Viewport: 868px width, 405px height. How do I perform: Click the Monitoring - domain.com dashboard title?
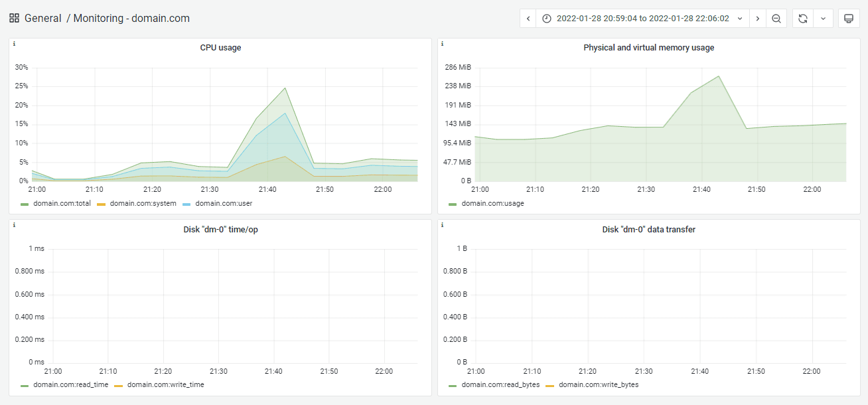[131, 19]
